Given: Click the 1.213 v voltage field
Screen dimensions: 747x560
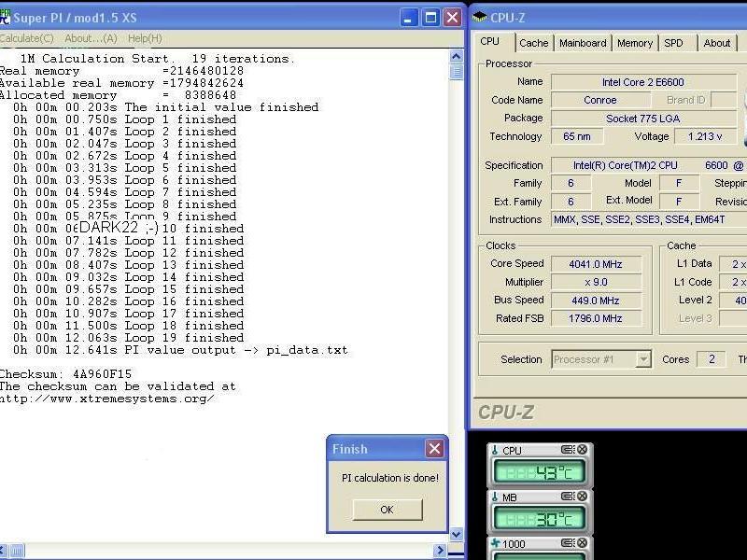Looking at the screenshot, I should (x=705, y=136).
